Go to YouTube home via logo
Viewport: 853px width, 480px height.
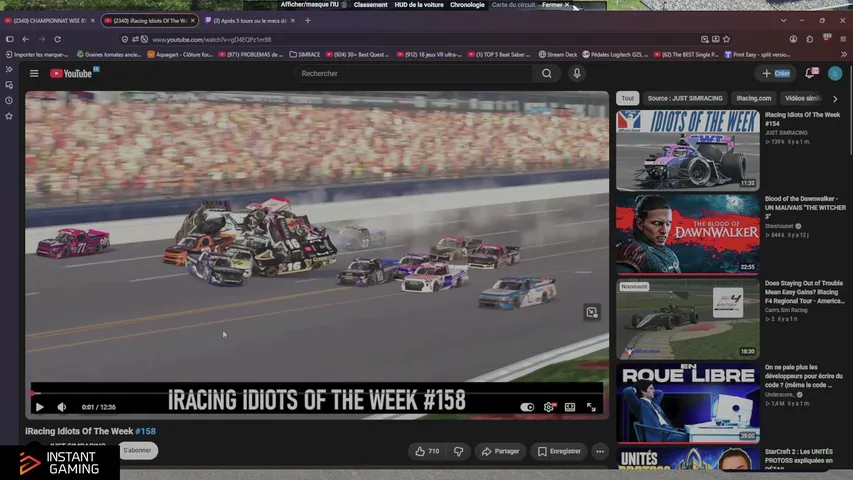tap(71, 73)
